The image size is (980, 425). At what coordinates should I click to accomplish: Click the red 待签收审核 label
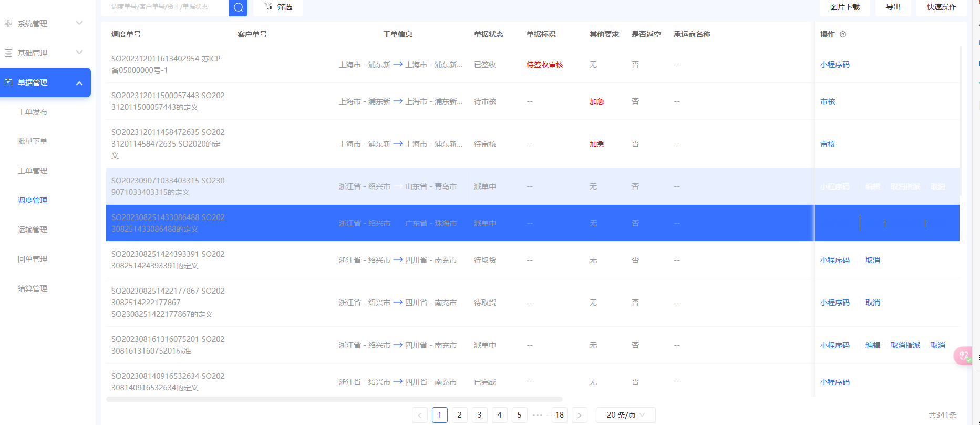click(x=545, y=65)
